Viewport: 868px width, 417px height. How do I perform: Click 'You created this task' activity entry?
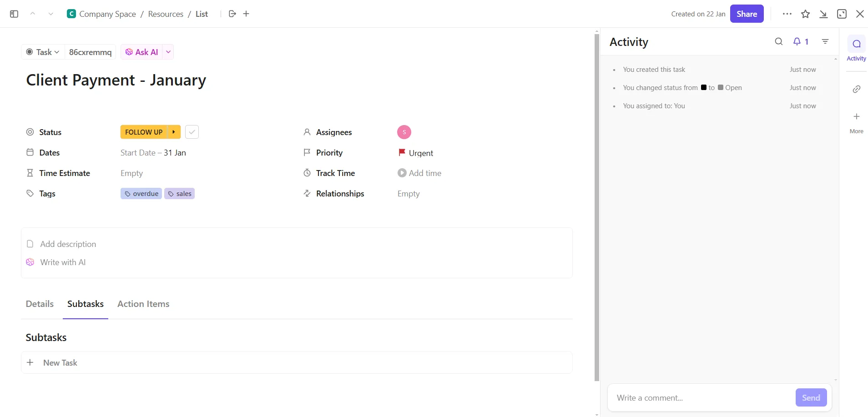click(x=654, y=70)
